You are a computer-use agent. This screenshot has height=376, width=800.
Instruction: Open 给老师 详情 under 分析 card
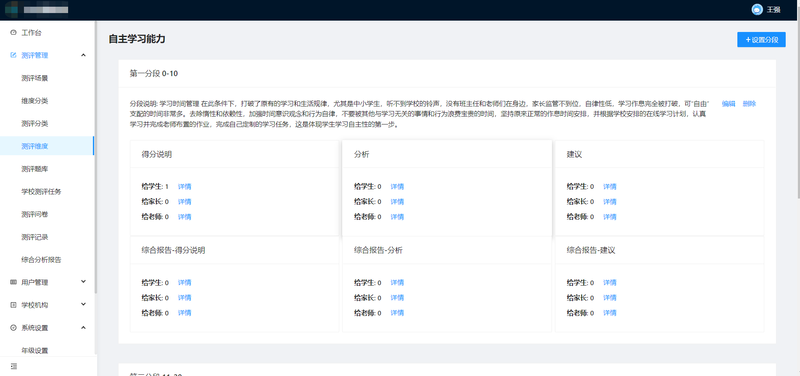(397, 217)
